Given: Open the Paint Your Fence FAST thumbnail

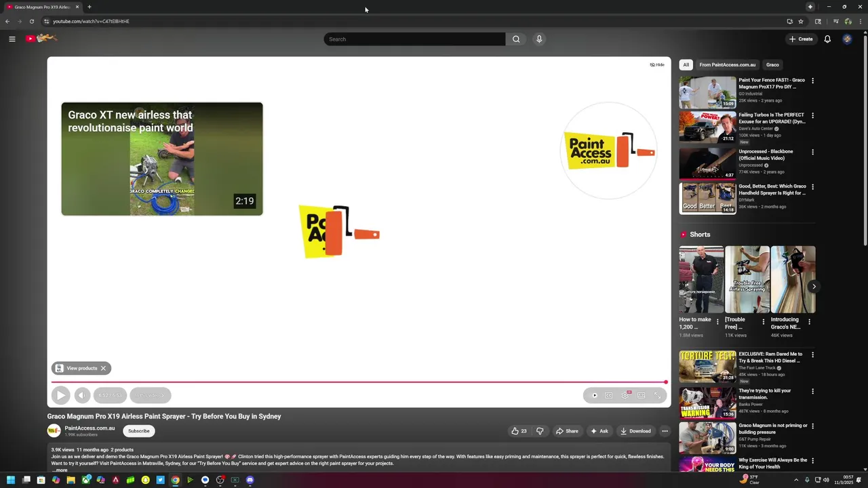Looking at the screenshot, I should [707, 92].
